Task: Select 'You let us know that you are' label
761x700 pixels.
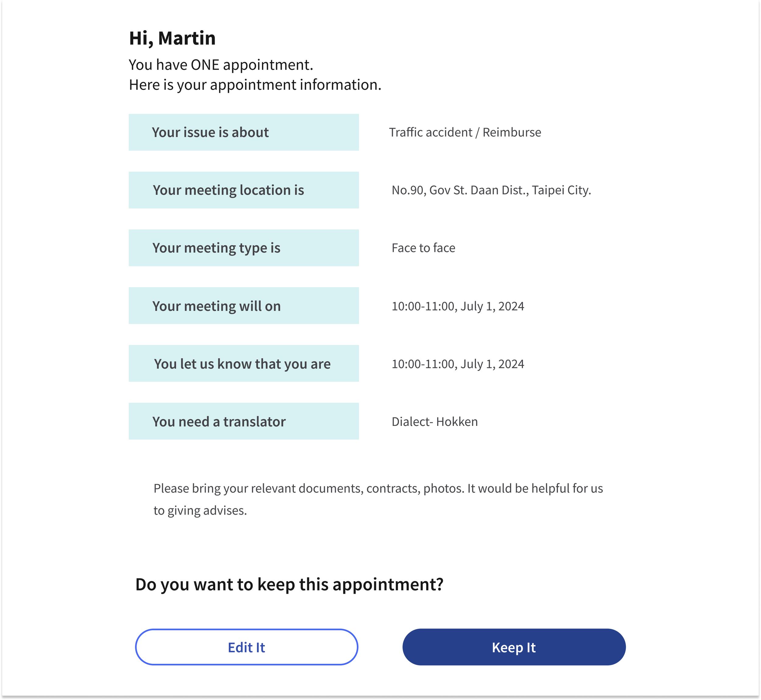Action: [244, 364]
